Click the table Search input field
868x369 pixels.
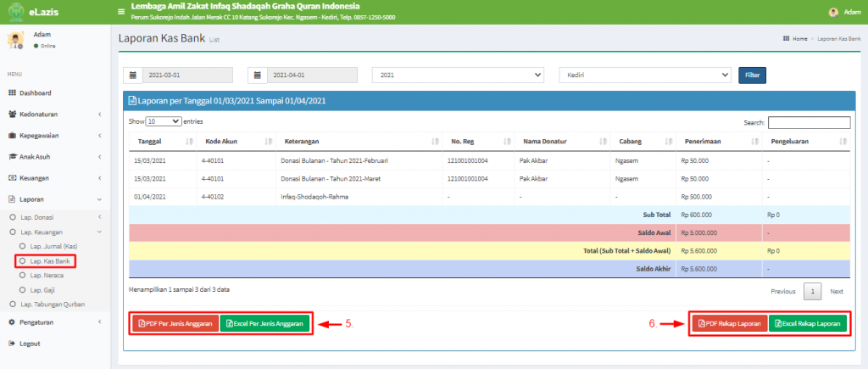809,122
